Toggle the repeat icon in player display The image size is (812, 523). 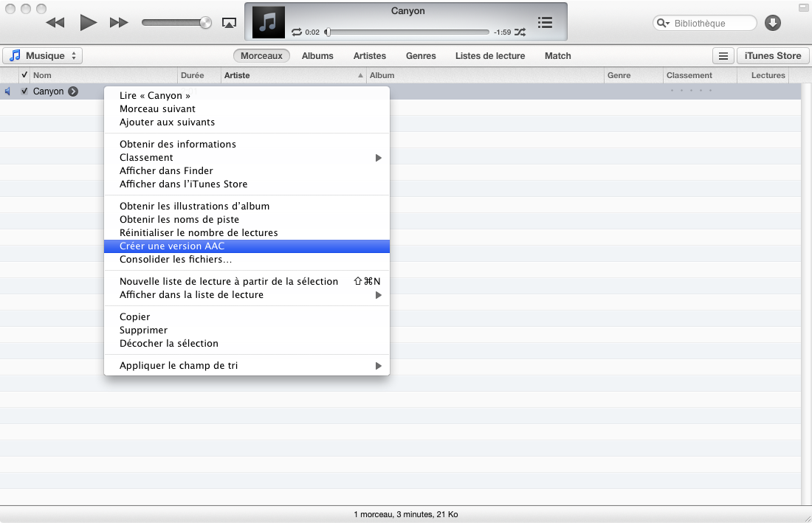297,32
